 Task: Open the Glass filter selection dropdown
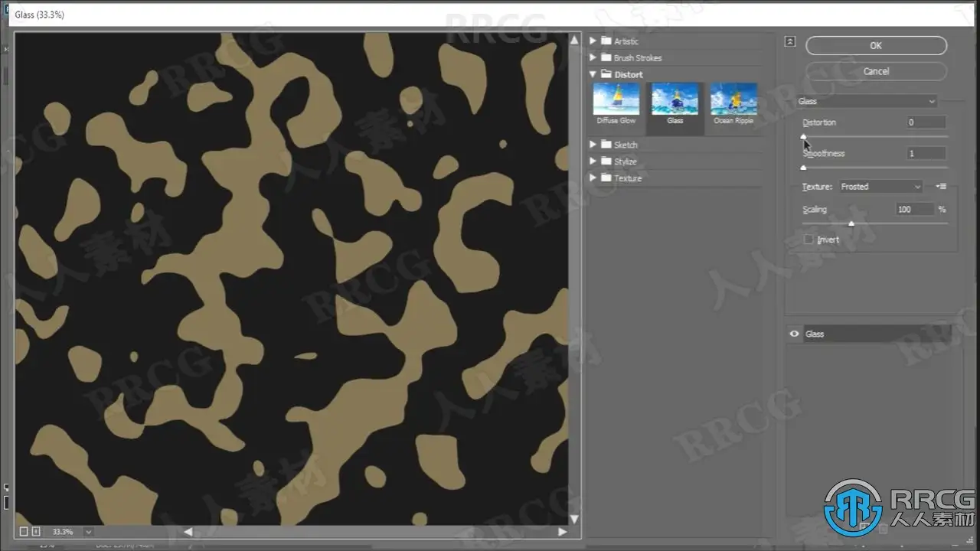[867, 101]
